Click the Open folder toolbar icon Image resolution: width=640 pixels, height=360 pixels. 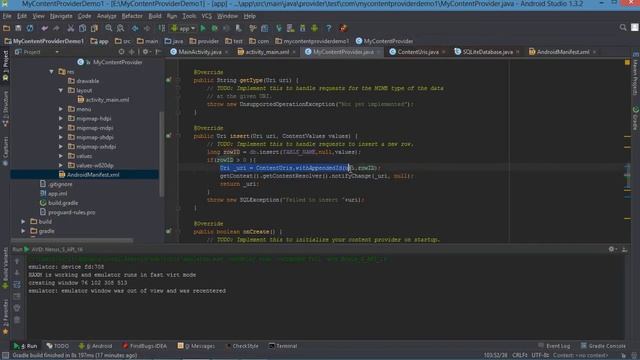point(7,28)
